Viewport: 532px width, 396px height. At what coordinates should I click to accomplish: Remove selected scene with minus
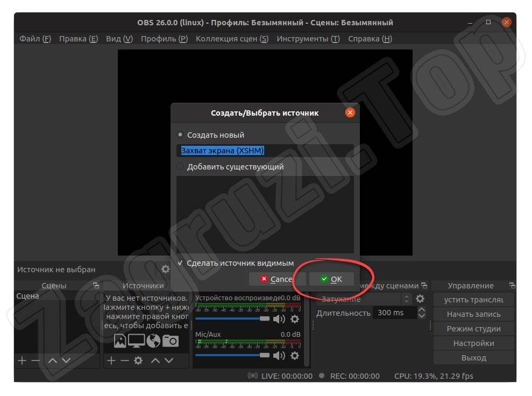coord(36,360)
